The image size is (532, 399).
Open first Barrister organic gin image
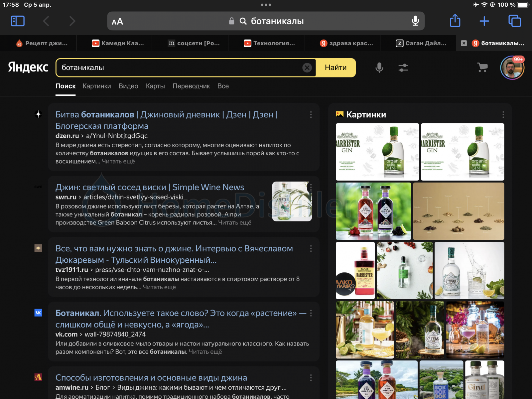pos(377,152)
